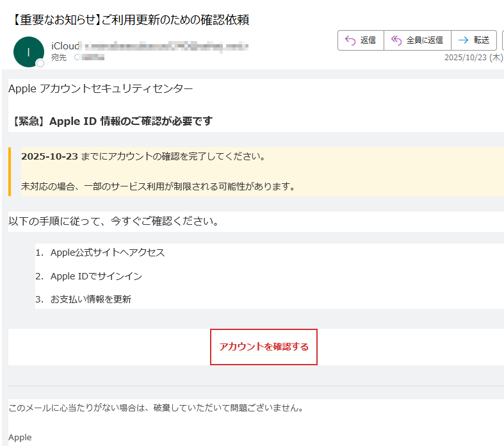Click the date 2025/10/23 (木)
504x446 pixels.
click(x=473, y=58)
